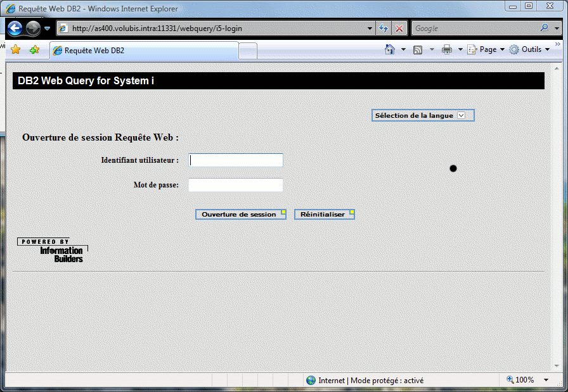Expand the address bar history dropdown
The height and width of the screenshot is (392, 568).
[x=370, y=28]
